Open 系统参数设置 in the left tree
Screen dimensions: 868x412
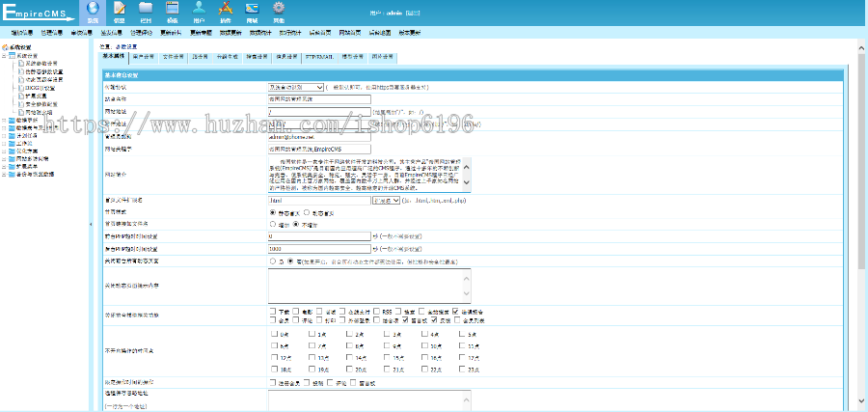[41, 64]
